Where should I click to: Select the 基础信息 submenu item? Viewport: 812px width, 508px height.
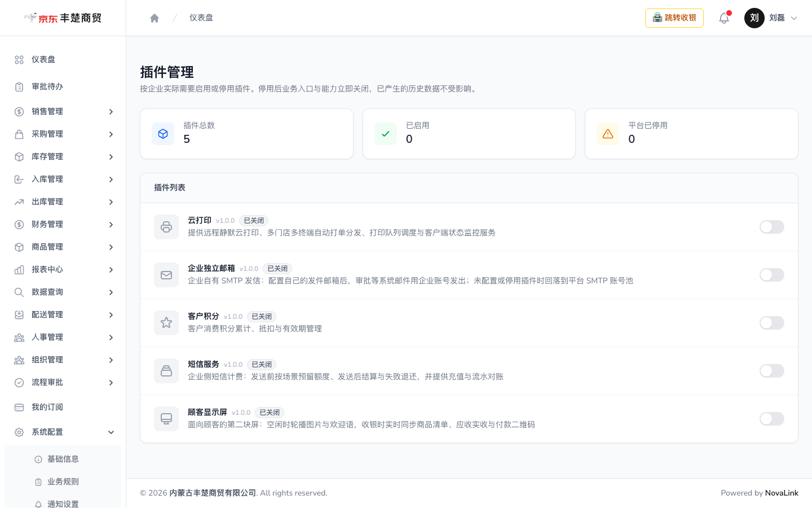(63, 459)
